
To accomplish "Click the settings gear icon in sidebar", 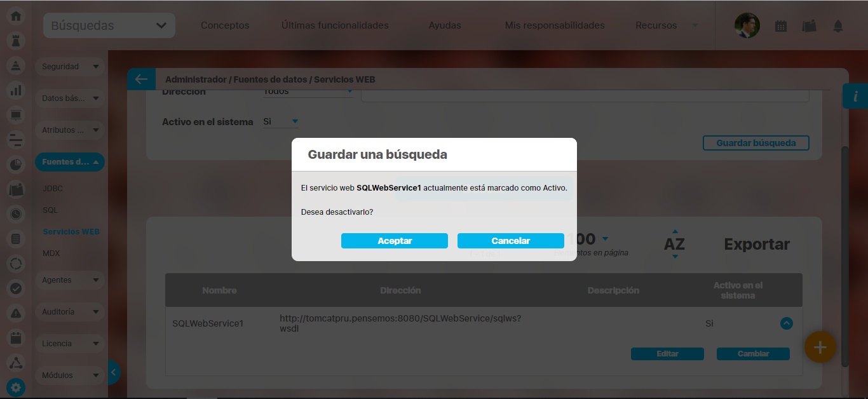I will (x=16, y=387).
